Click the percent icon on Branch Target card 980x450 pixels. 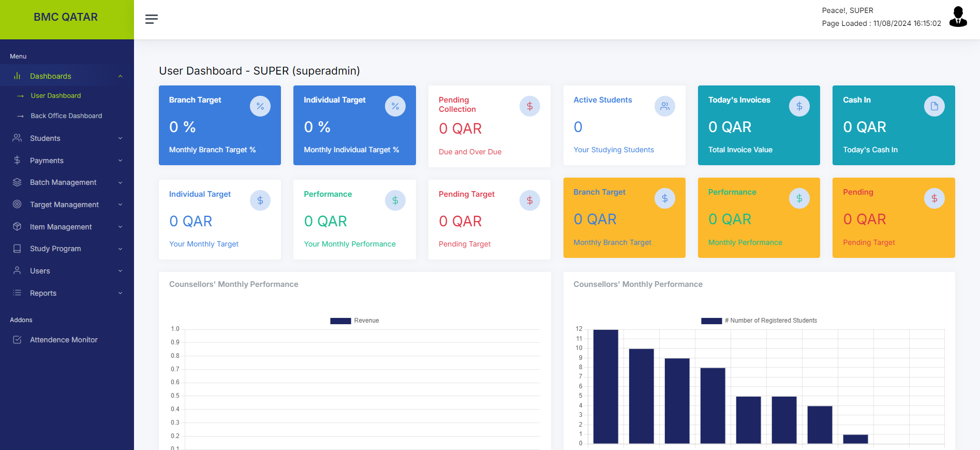click(x=260, y=106)
